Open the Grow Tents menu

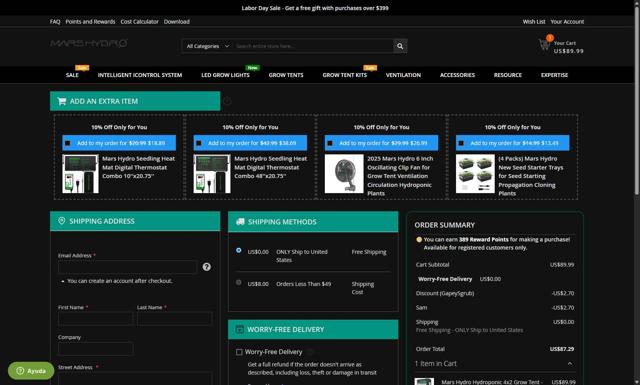[x=286, y=75]
